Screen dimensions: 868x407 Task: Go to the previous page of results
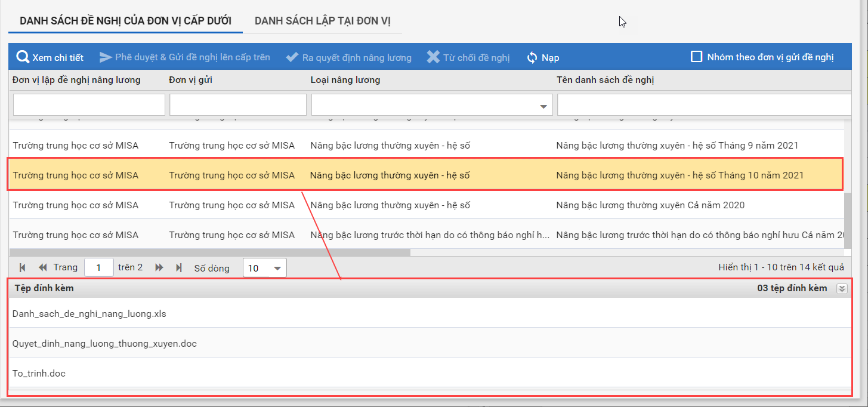[43, 268]
